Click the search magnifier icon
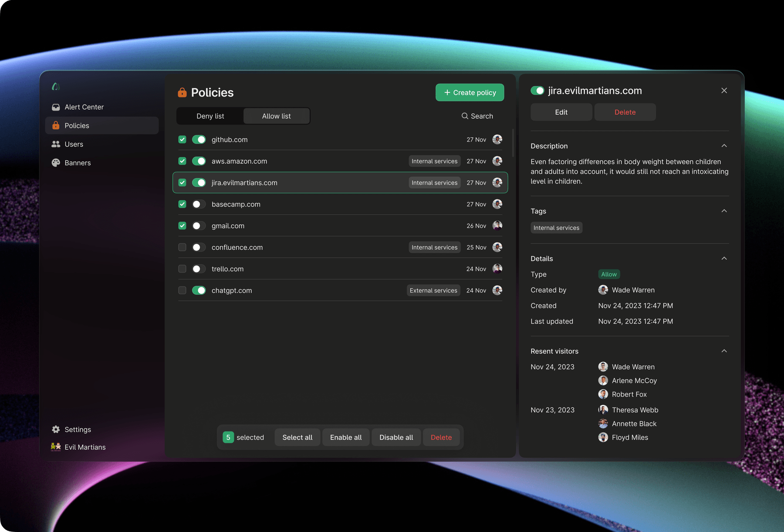Image resolution: width=784 pixels, height=532 pixels. pyautogui.click(x=465, y=116)
